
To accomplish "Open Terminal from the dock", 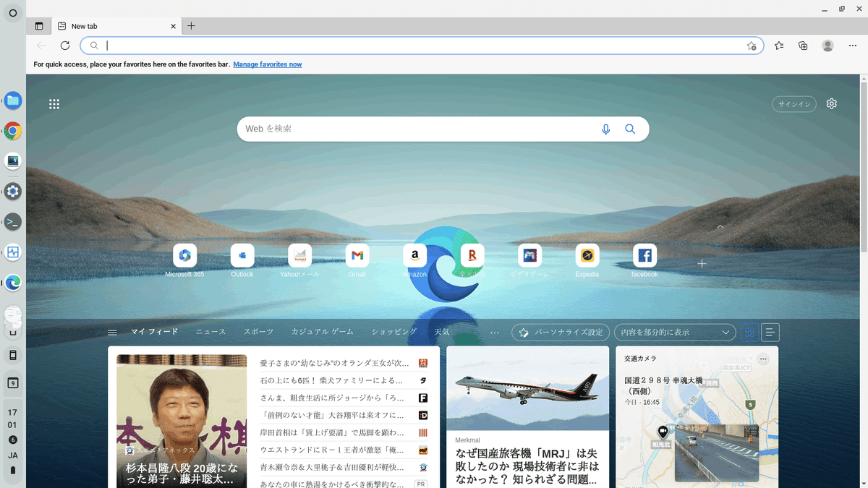I will [12, 222].
